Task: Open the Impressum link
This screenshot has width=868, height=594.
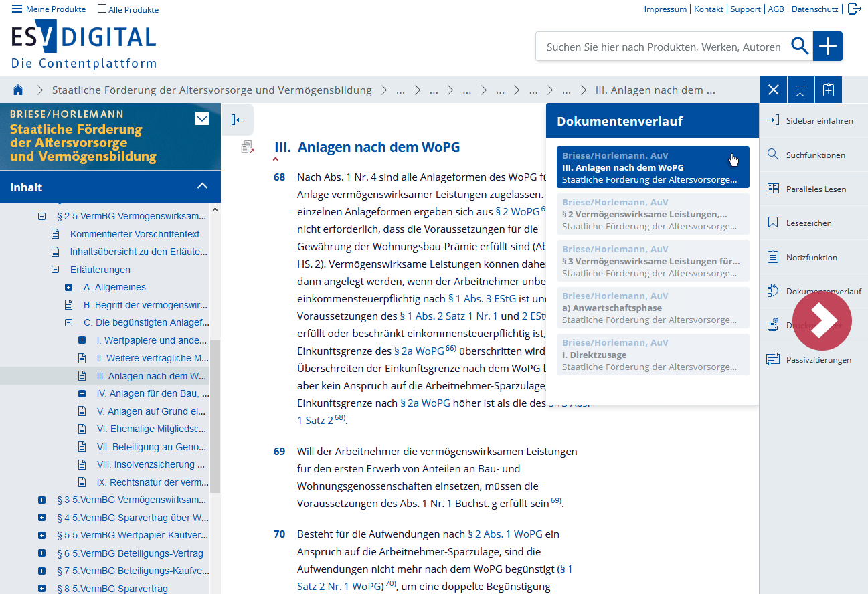Action: (665, 9)
